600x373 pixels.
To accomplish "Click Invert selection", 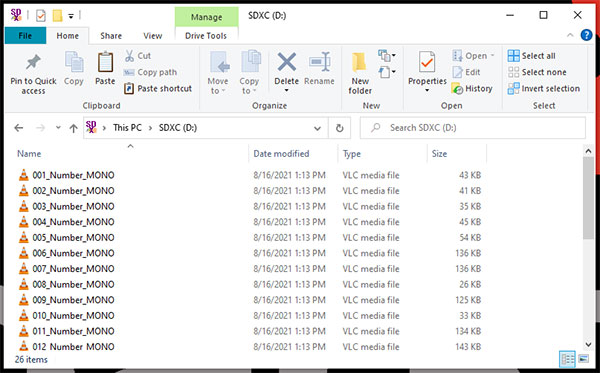I will click(544, 89).
